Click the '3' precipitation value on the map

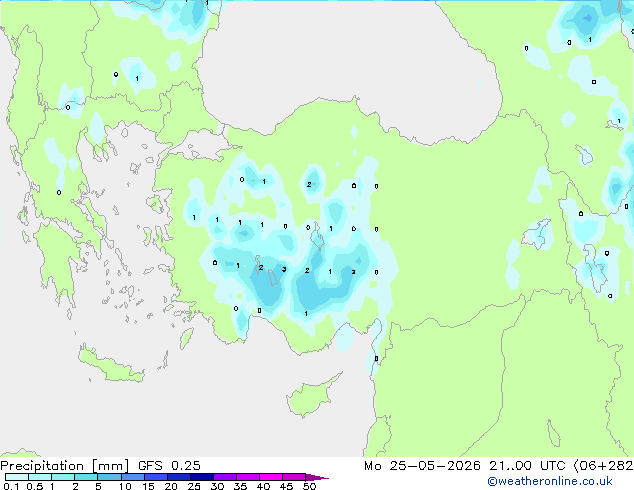[284, 269]
